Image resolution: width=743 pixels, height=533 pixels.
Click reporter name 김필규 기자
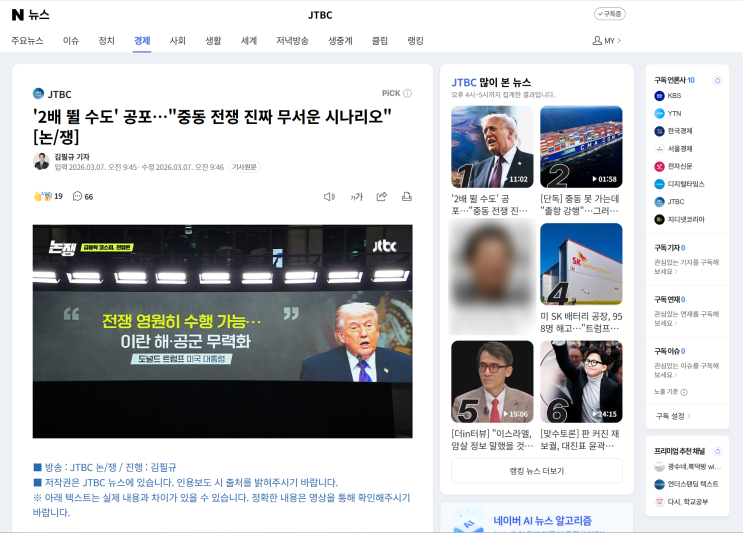tap(72, 156)
